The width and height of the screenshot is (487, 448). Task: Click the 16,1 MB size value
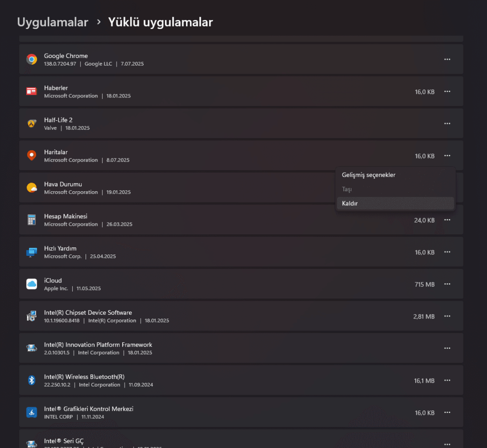click(x=424, y=381)
